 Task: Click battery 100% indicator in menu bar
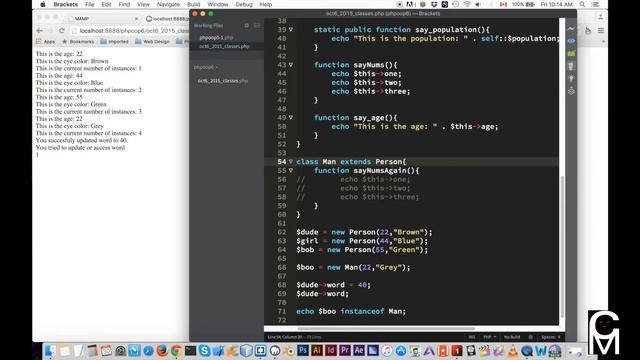[x=524, y=4]
